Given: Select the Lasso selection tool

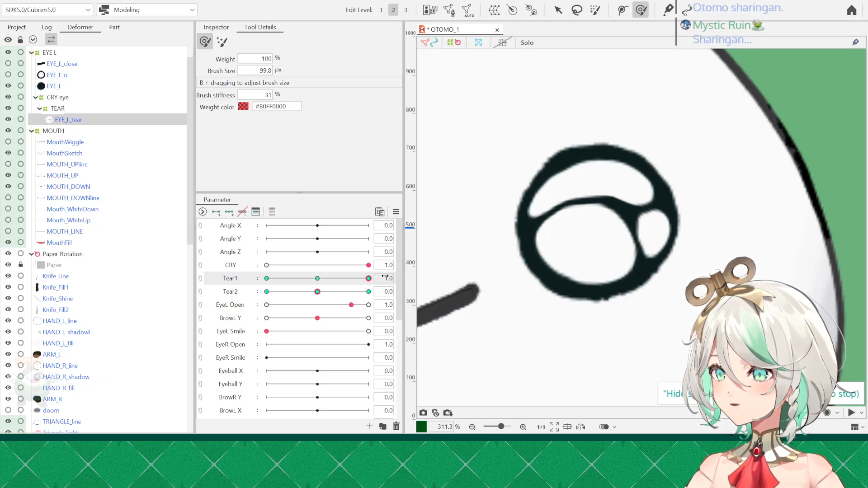Looking at the screenshot, I should [x=577, y=10].
